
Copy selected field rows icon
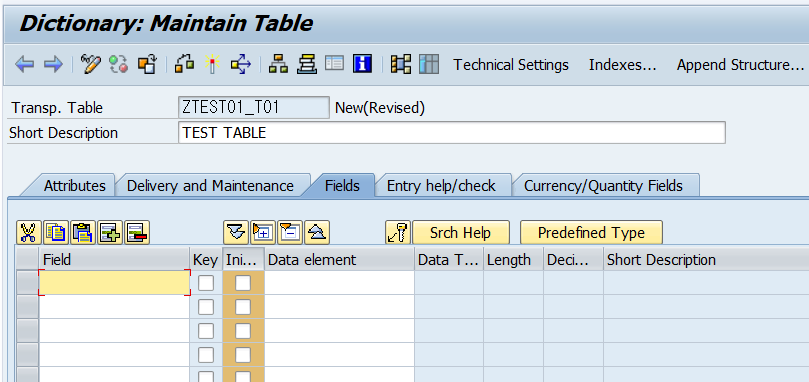(56, 233)
